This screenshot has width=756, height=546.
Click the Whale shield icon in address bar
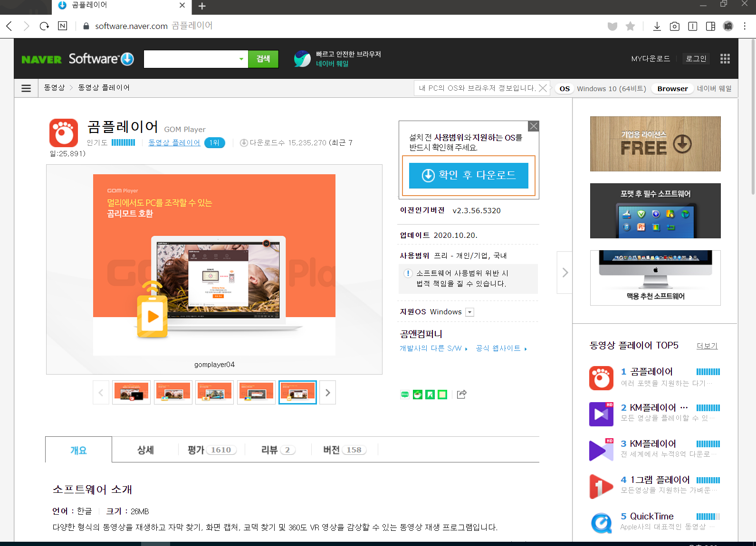(612, 27)
